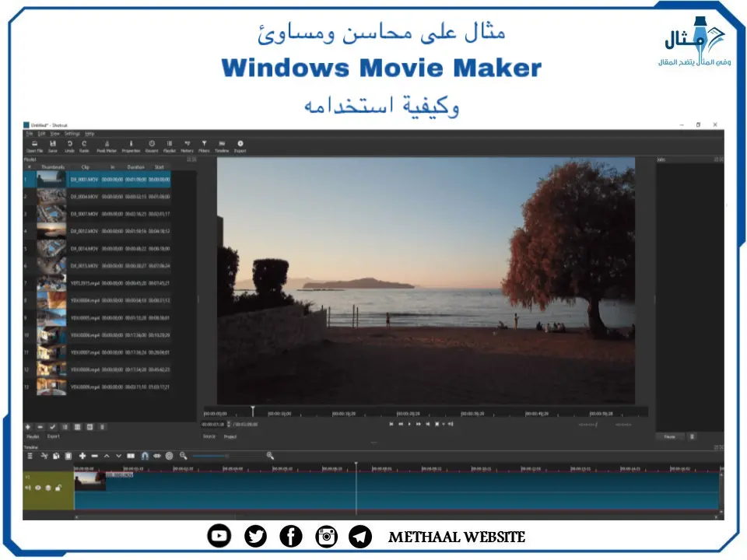This screenshot has height=560, width=747.
Task: Click the player scrub bar playhead
Action: pyautogui.click(x=253, y=411)
